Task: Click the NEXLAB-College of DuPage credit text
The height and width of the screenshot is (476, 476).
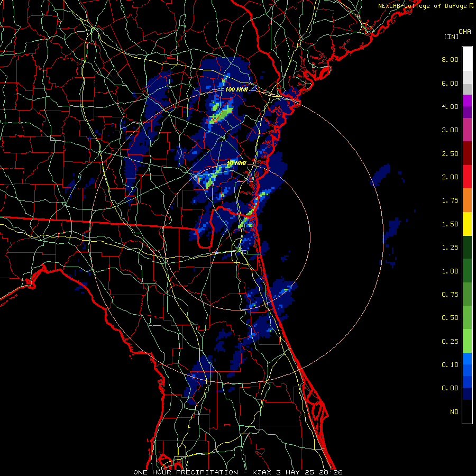Action: click(x=422, y=6)
